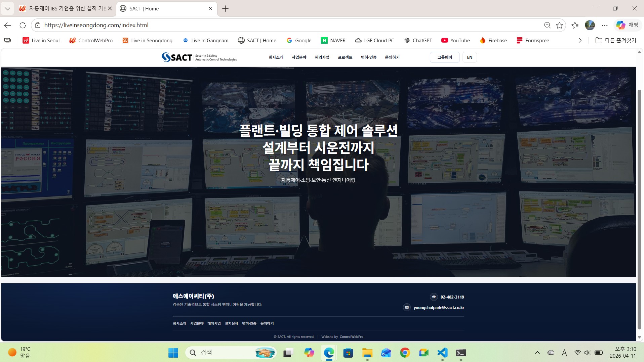Screen dimensions: 644x362
Task: Click the browser profile avatar
Action: [590, 25]
